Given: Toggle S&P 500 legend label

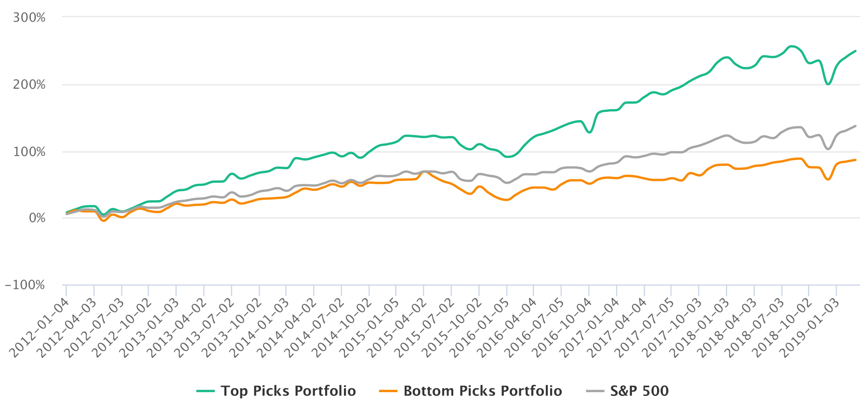Looking at the screenshot, I should coord(639,391).
